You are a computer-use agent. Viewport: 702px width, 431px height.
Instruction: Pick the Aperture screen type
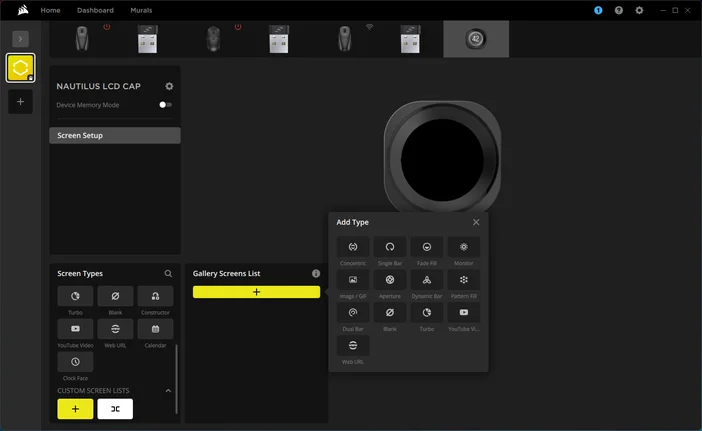click(390, 280)
